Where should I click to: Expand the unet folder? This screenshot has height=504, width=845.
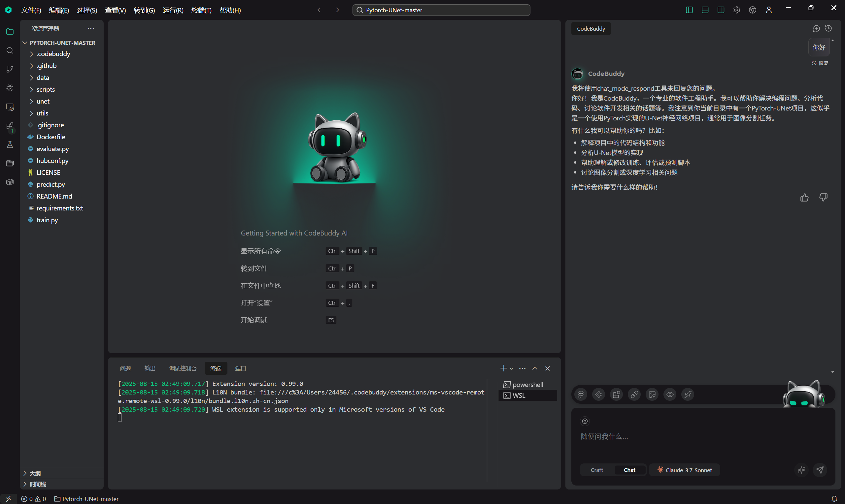point(43,101)
